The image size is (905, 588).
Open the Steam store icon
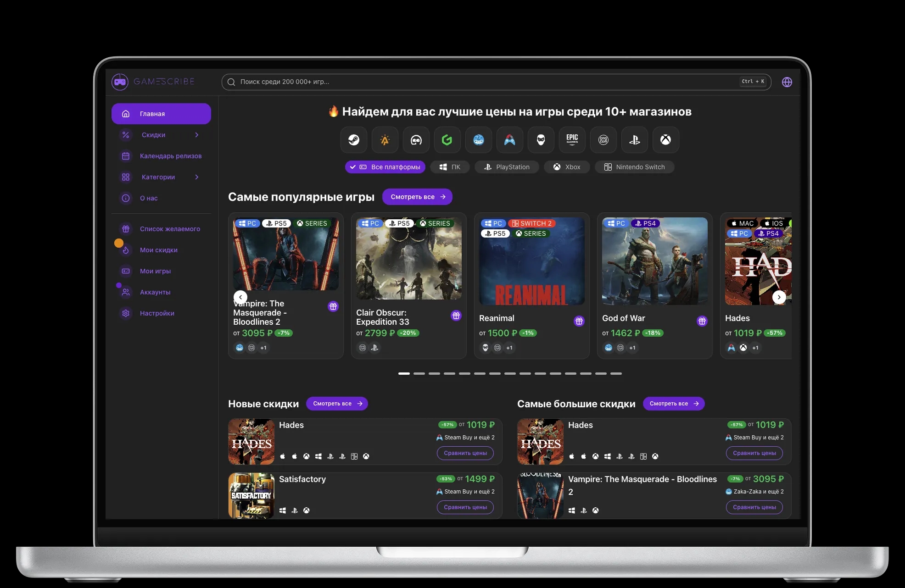(354, 140)
